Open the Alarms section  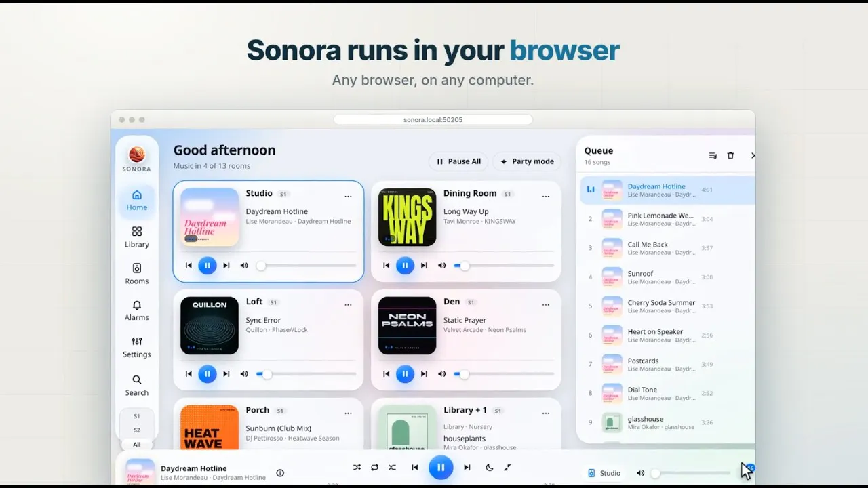[137, 310]
